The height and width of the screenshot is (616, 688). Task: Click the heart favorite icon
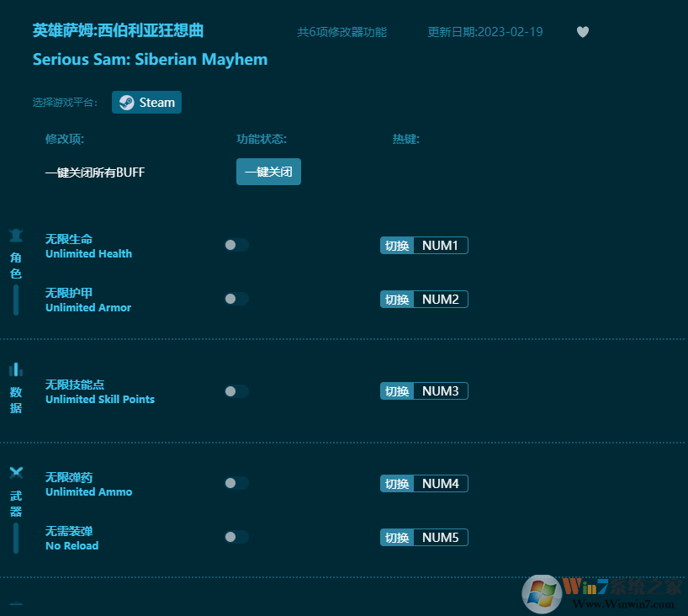(583, 32)
